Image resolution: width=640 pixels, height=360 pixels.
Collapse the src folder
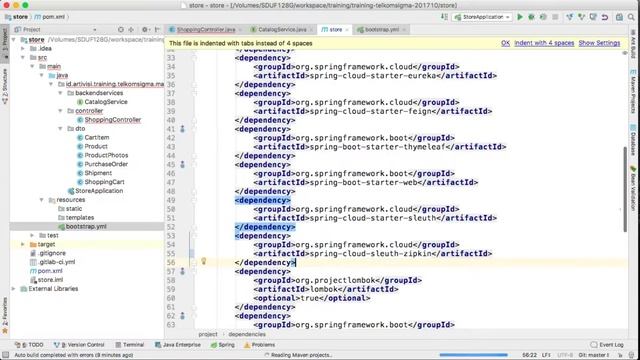23,58
